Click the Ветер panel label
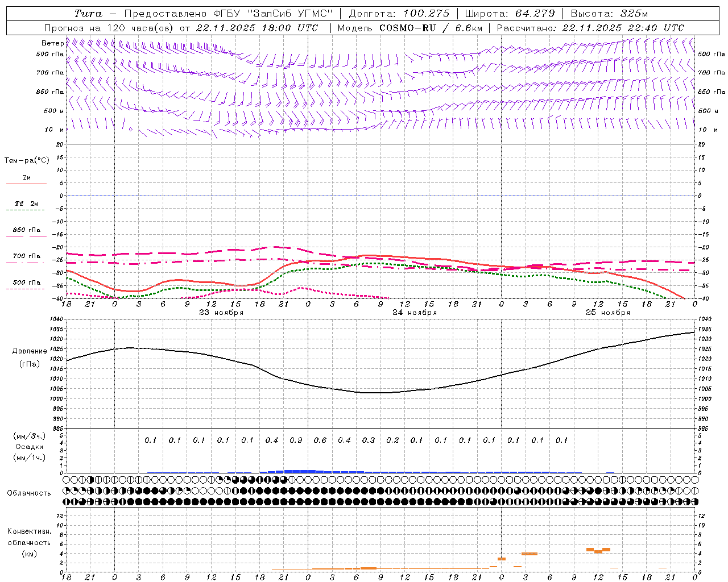Screen dimensions: 728x582 coord(52,43)
